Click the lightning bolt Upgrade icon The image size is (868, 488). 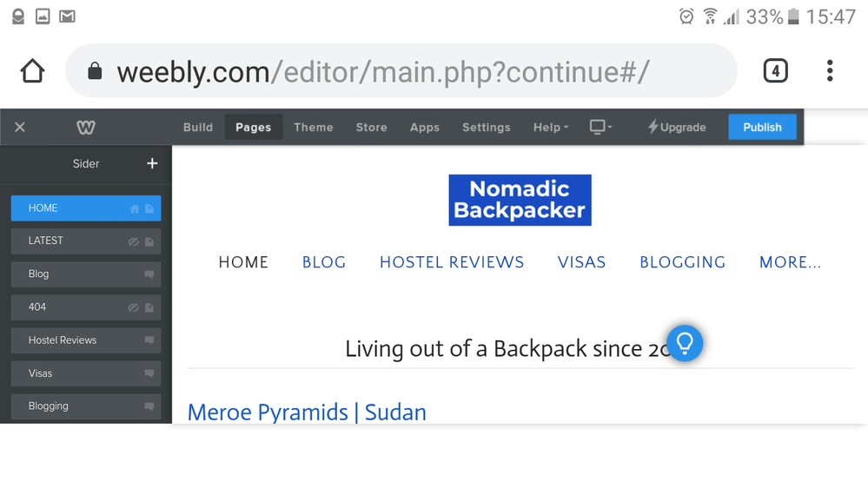tap(653, 127)
